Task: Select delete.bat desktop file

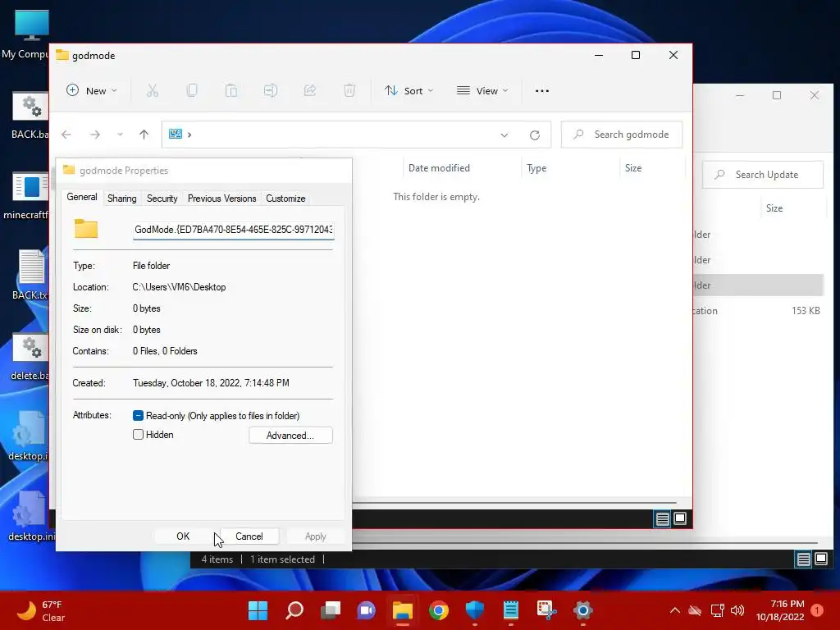Action: pos(30,357)
